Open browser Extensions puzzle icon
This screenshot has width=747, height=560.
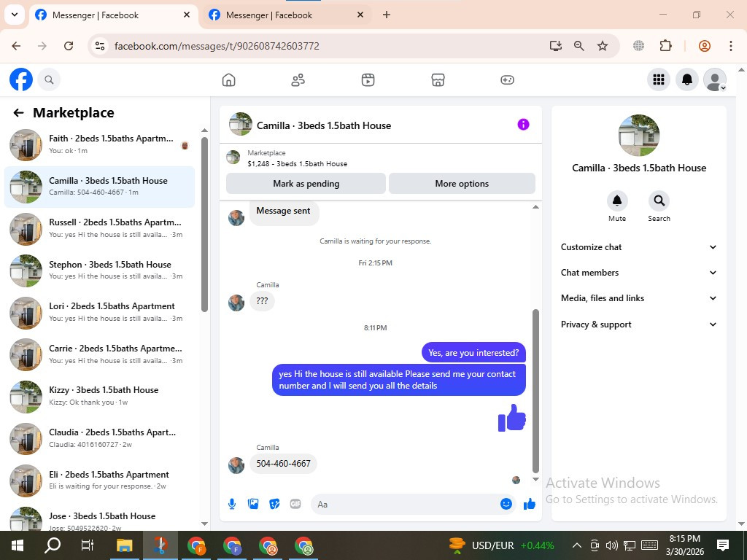665,46
